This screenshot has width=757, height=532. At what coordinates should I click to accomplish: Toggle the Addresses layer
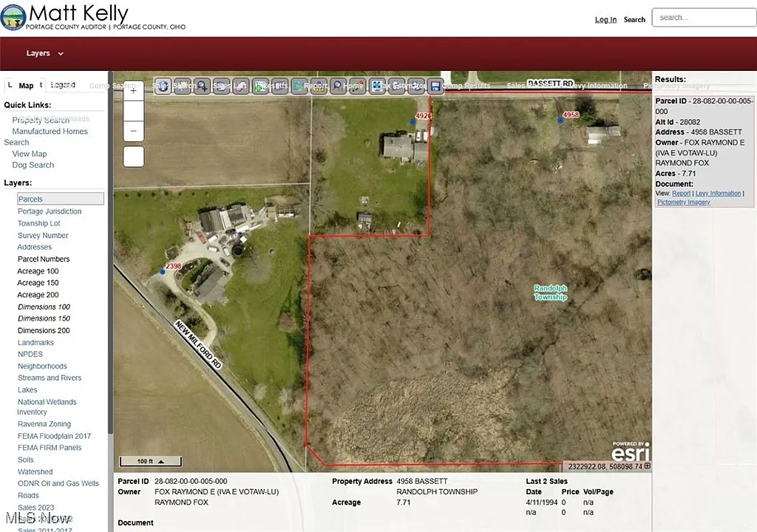click(x=34, y=247)
